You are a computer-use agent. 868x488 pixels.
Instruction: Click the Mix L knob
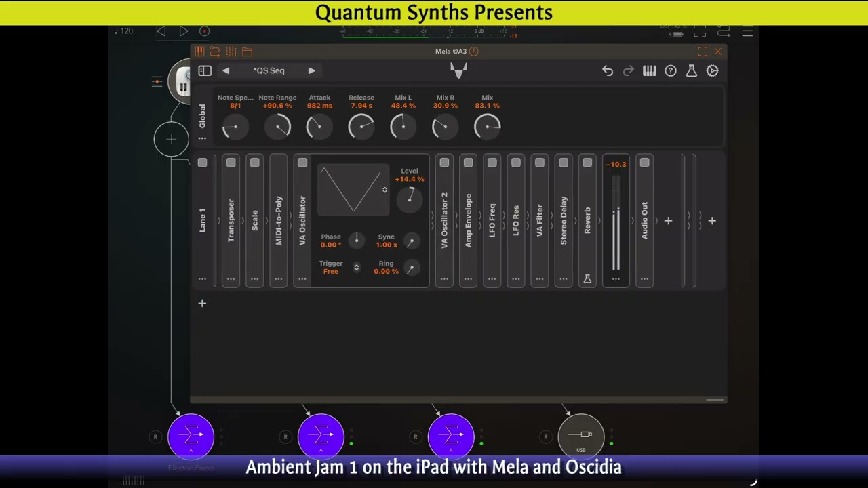point(403,126)
